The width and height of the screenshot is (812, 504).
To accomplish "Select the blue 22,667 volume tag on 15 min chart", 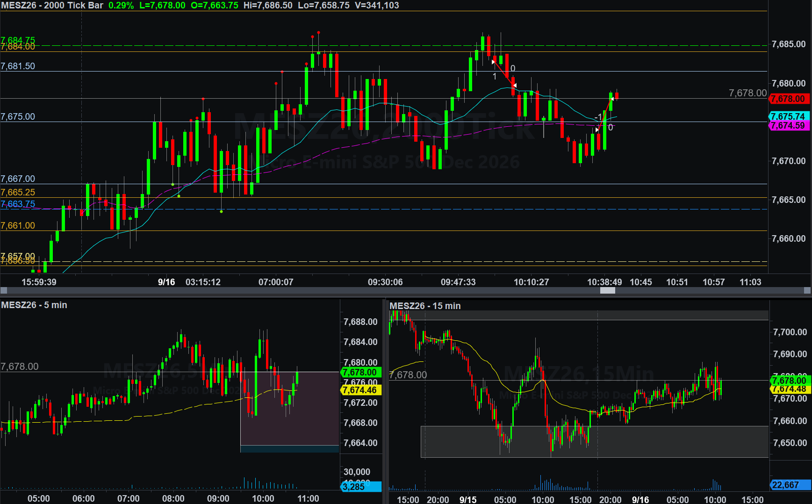I will [790, 485].
